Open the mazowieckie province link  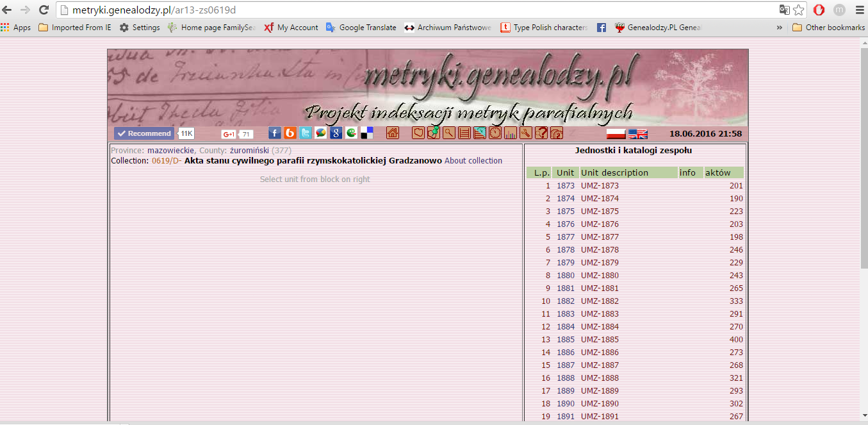170,151
